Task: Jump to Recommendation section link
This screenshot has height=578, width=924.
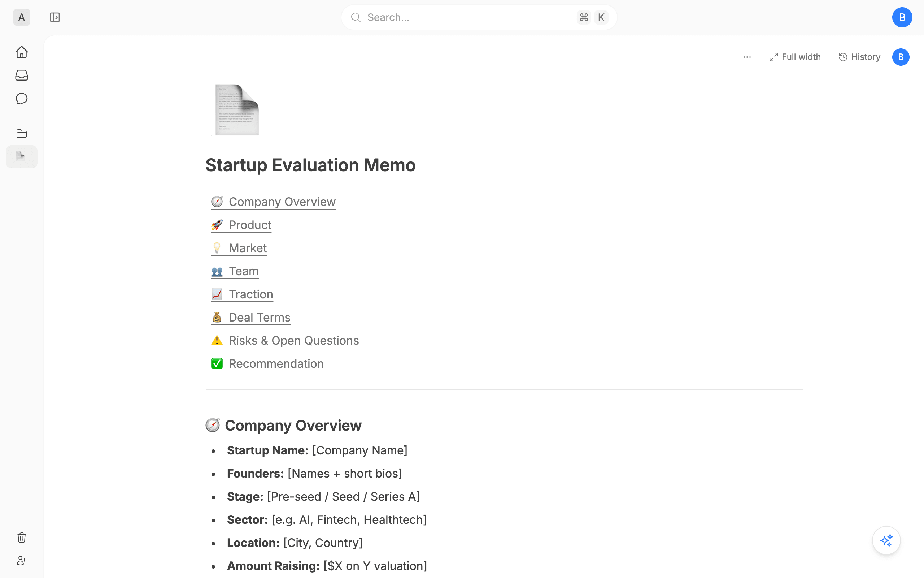Action: point(267,363)
